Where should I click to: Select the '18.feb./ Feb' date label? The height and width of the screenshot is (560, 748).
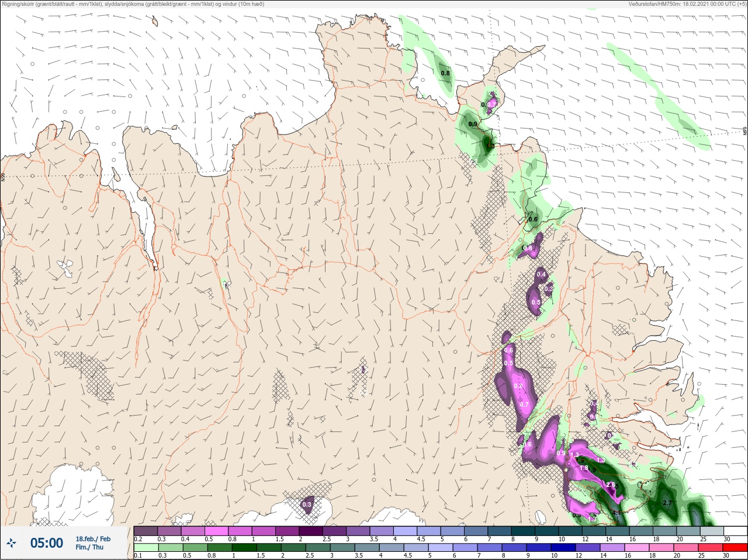[93, 539]
